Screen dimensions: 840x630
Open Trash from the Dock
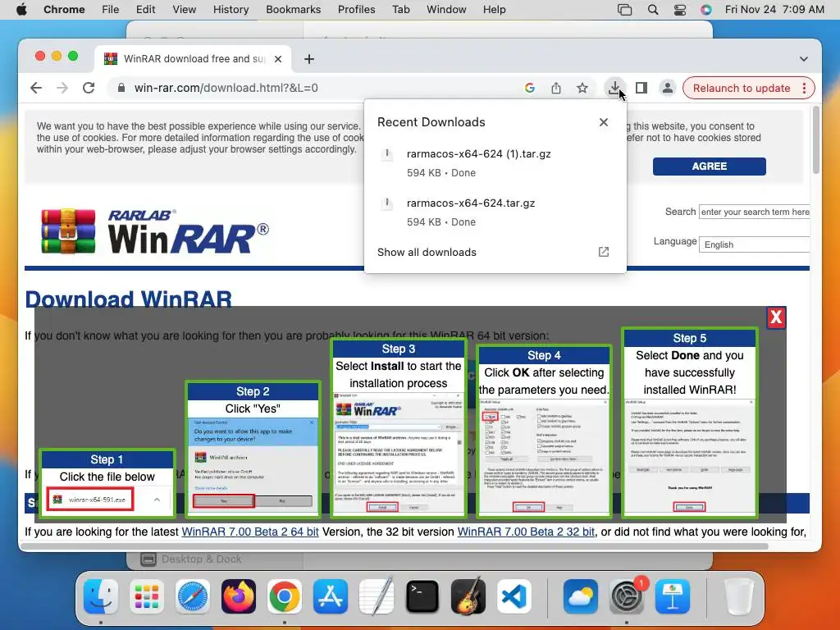(x=739, y=596)
